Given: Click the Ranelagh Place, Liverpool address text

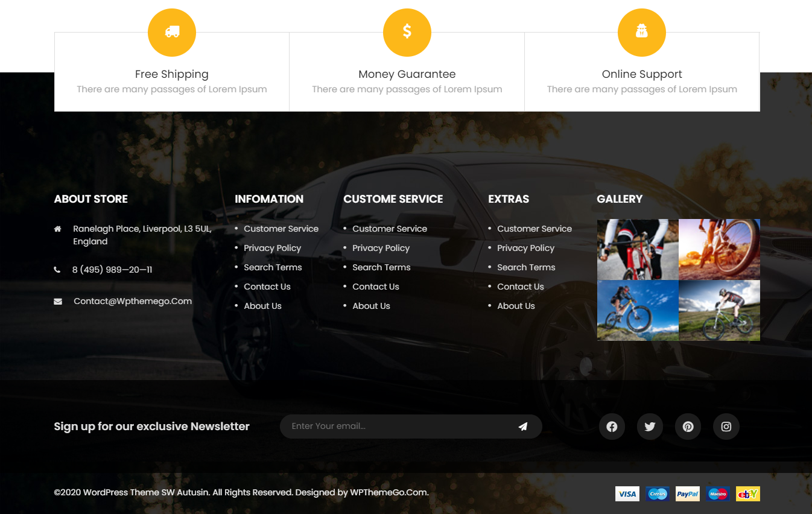Looking at the screenshot, I should pyautogui.click(x=142, y=235).
